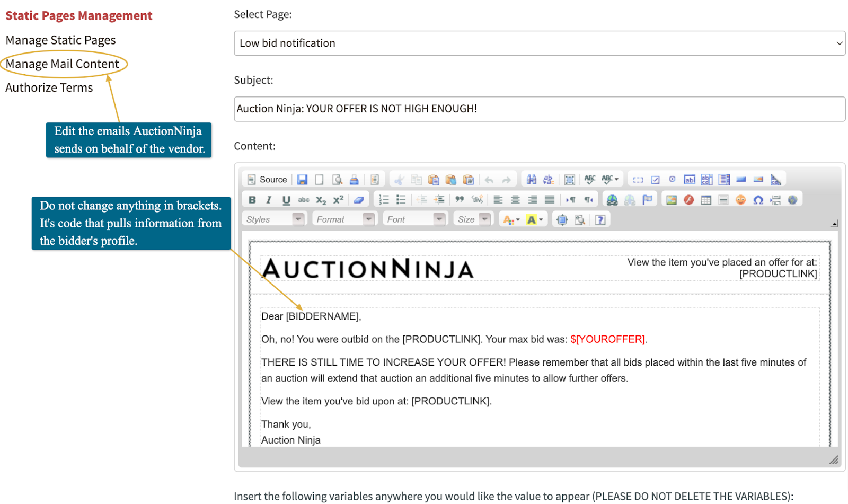Justify text alignment
Image resolution: width=848 pixels, height=504 pixels.
pos(550,200)
